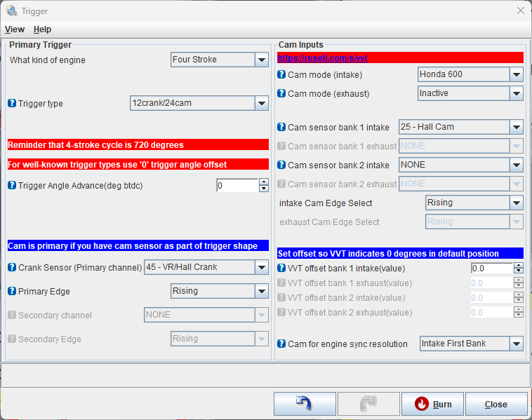This screenshot has height=420, width=532.
Task: Click help icon next to Primary Edge
Action: click(x=12, y=291)
